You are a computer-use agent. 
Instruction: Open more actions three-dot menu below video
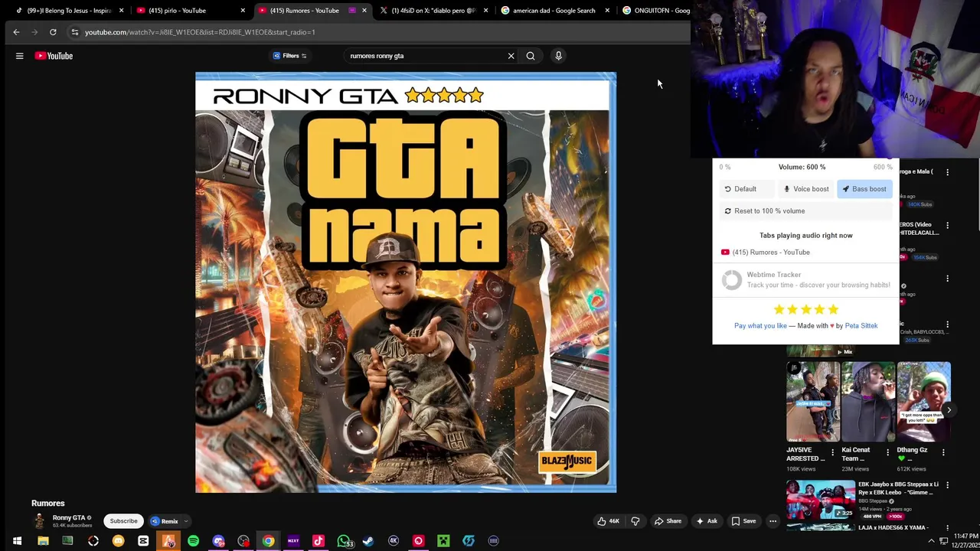pyautogui.click(x=773, y=521)
